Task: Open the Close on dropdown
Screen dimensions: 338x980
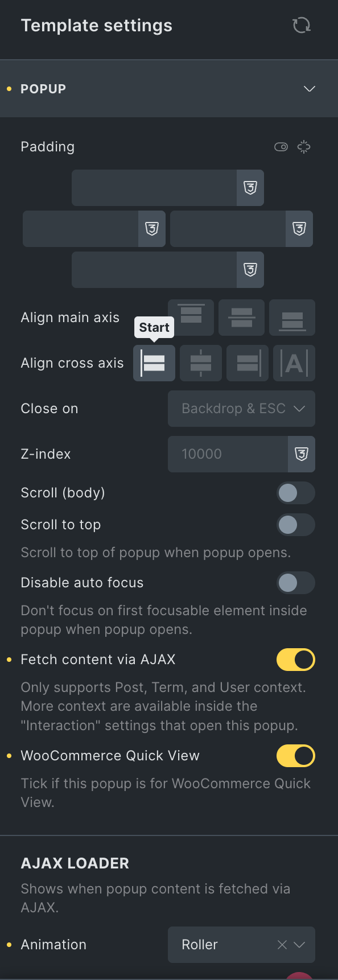Action: coord(241,409)
